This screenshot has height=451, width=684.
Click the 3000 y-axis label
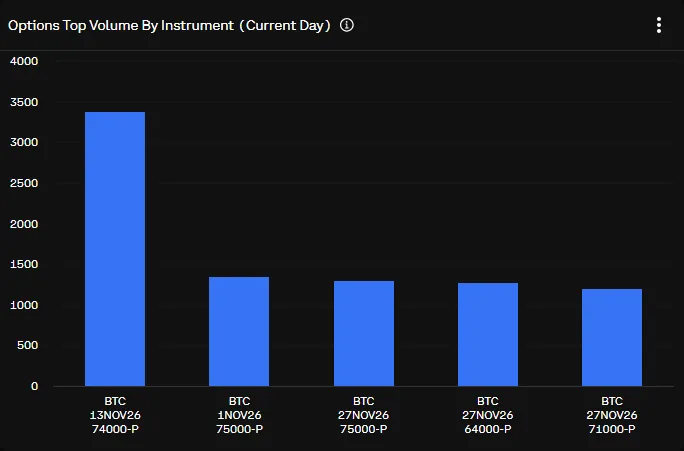[24, 142]
